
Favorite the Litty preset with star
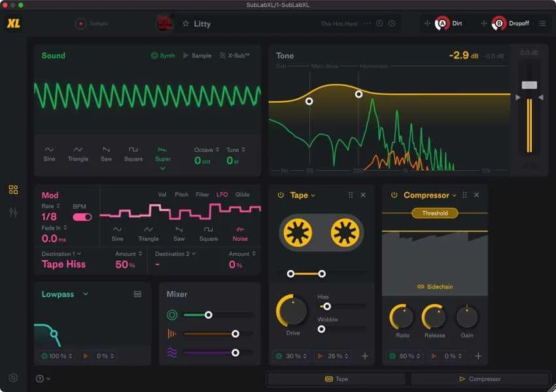pyautogui.click(x=186, y=24)
